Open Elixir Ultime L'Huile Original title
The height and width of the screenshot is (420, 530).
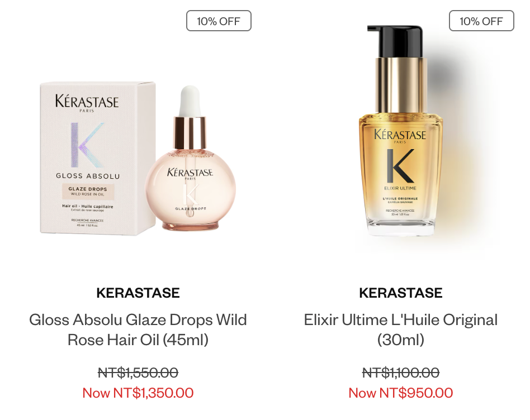pyautogui.click(x=400, y=330)
